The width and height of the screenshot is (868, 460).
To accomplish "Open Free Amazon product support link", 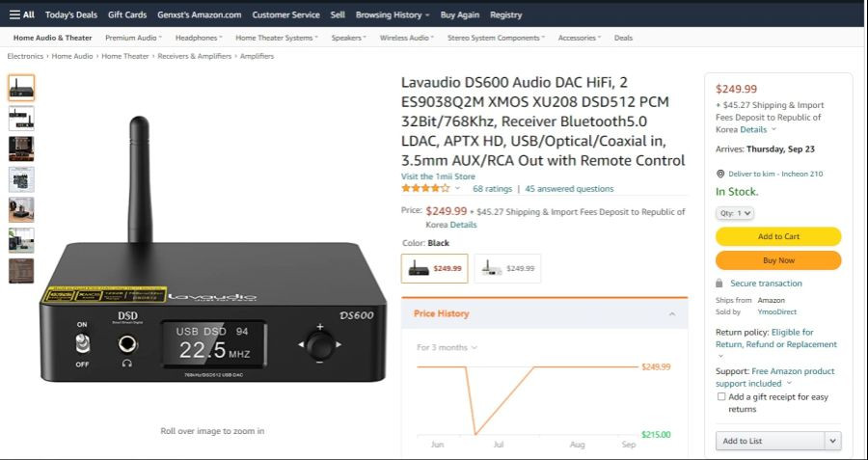I will (775, 377).
